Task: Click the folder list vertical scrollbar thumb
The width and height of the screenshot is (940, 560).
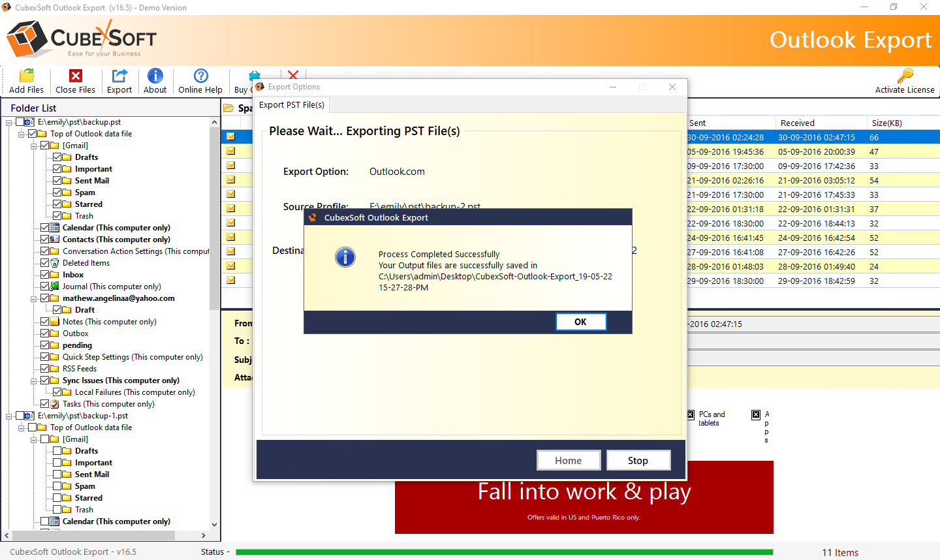Action: 214,219
